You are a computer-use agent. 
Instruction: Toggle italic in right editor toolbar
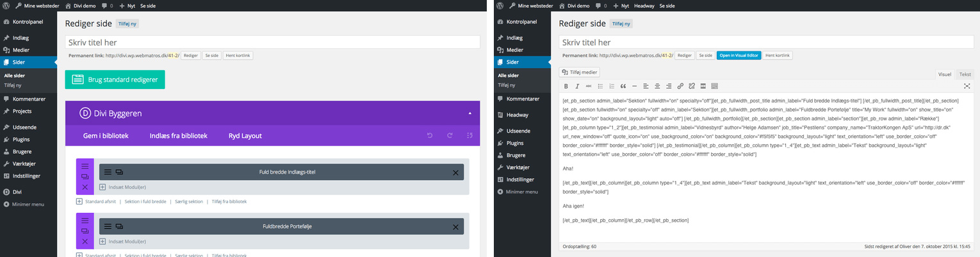tap(577, 86)
